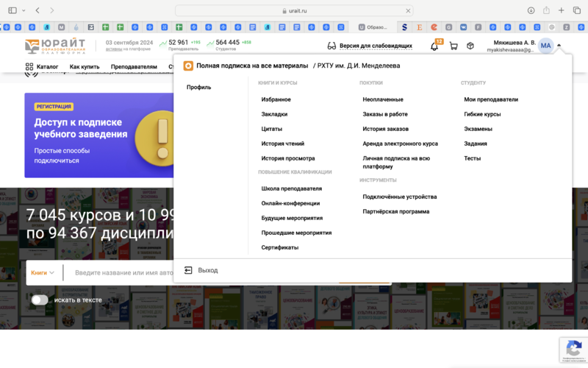Click the Юрайт logo
The image size is (588, 368).
(55, 46)
